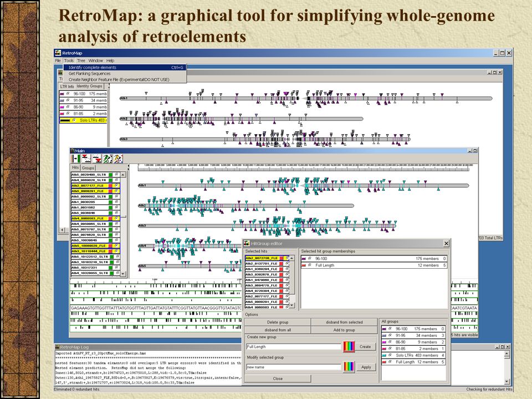Image resolution: width=532 pixels, height=399 pixels.
Task: Click the green bar with arrow toolbar icon in Main
Action: 75,158
